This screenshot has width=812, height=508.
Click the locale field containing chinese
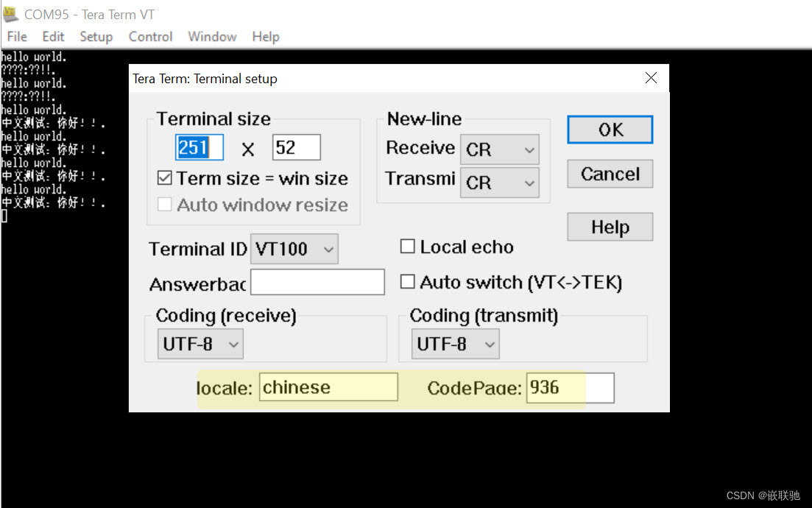pyautogui.click(x=328, y=387)
